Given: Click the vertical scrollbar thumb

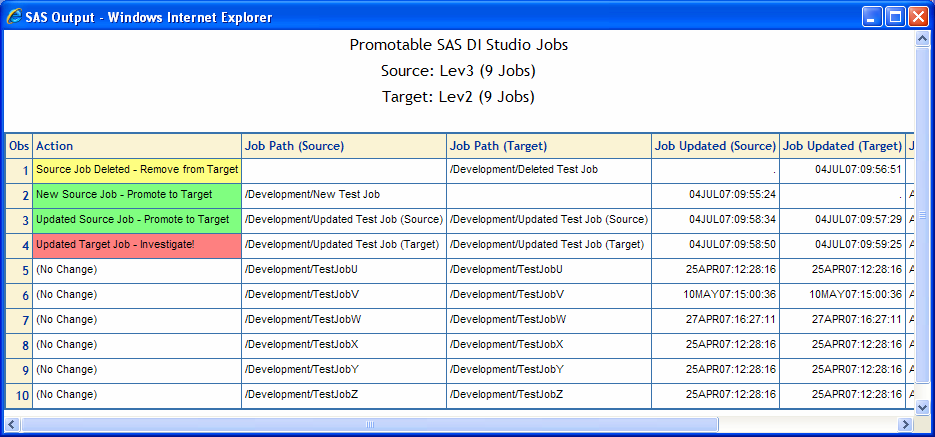Looking at the screenshot, I should 922,214.
